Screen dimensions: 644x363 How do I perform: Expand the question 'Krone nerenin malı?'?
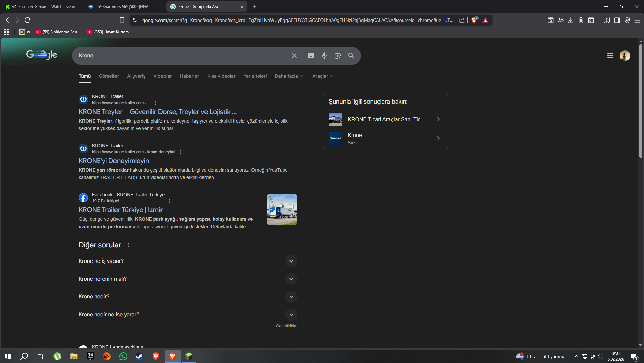188,279
